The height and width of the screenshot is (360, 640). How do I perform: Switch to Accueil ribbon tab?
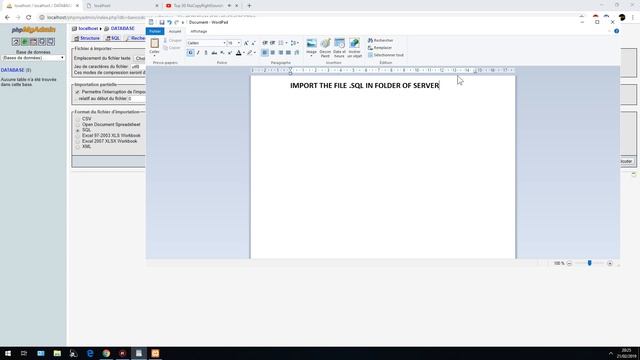tap(175, 31)
